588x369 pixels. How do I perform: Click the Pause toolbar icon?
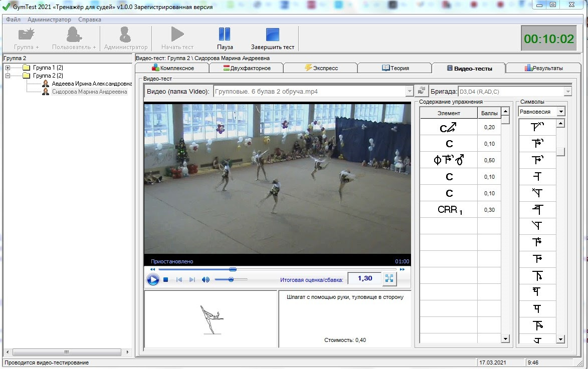pyautogui.click(x=225, y=35)
